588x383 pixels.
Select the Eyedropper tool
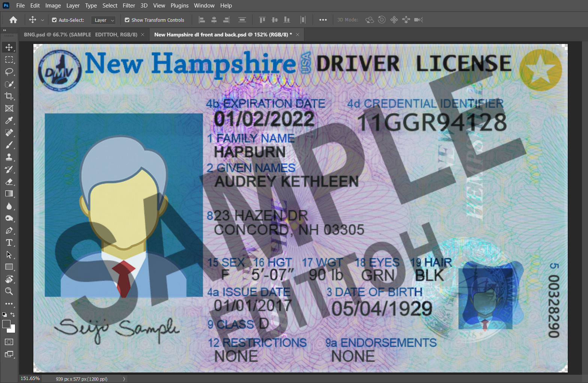(9, 121)
